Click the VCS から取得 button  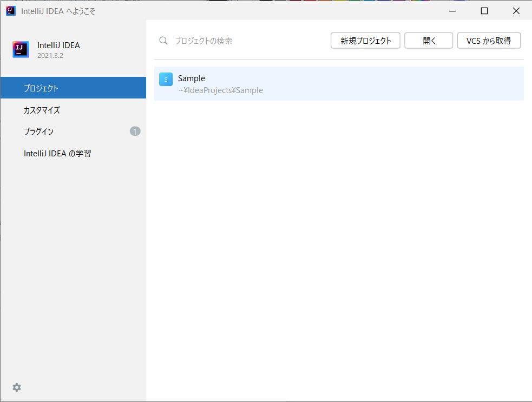pos(489,41)
